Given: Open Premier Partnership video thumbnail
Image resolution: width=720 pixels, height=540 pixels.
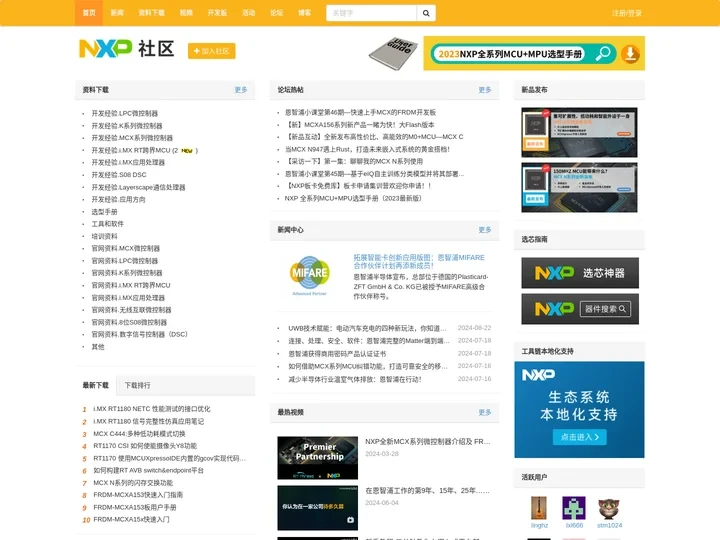Looking at the screenshot, I should 317,458.
